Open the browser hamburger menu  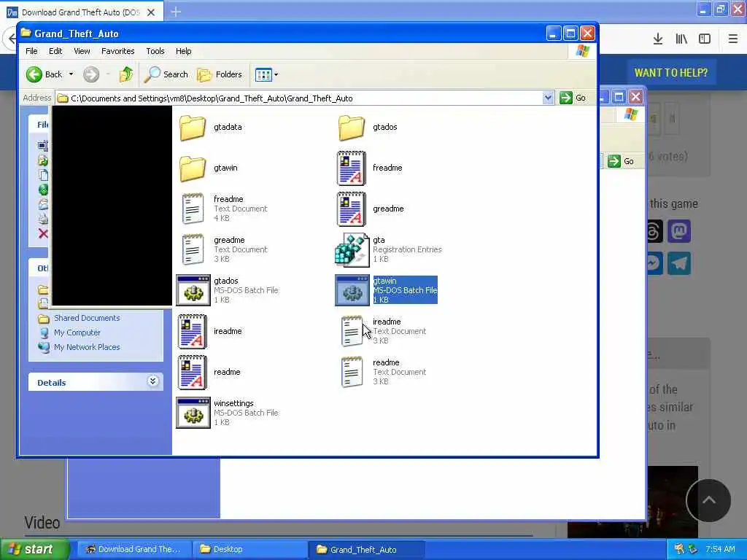point(733,39)
